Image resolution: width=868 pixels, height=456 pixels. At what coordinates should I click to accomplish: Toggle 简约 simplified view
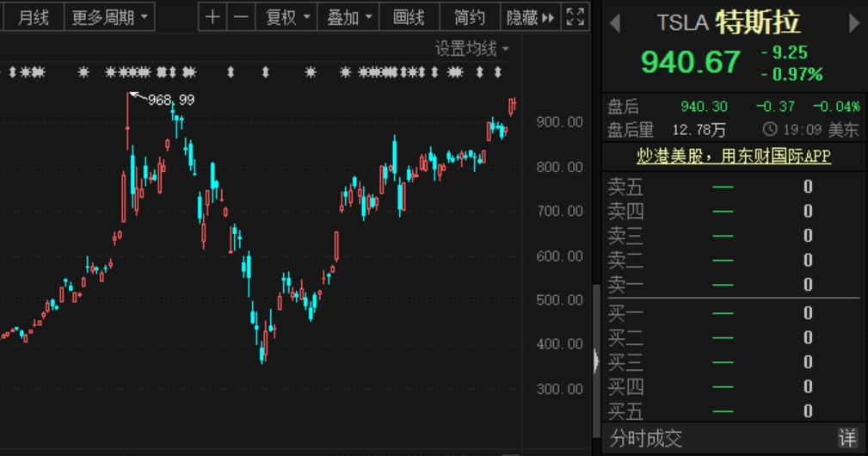[470, 16]
